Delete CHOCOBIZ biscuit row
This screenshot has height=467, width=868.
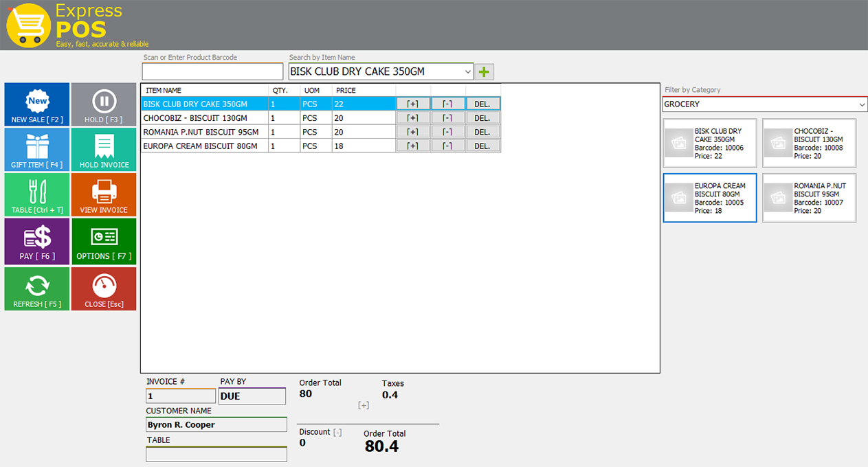[x=483, y=117]
